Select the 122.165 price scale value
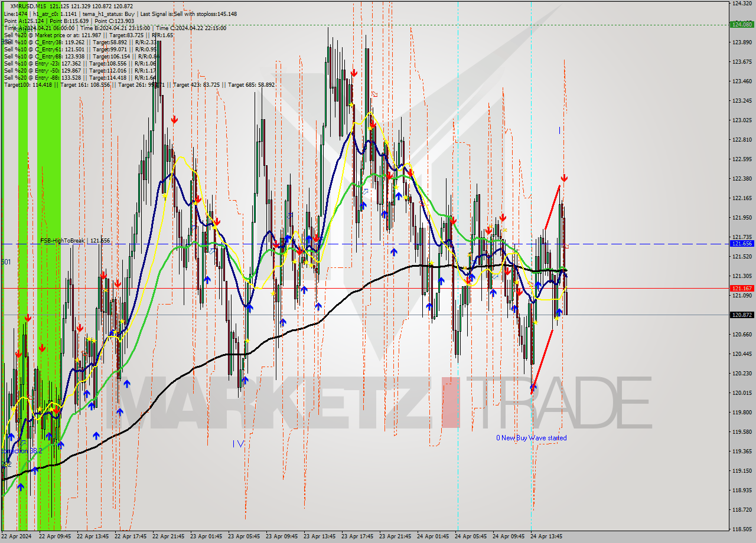This screenshot has height=543, width=756. [x=742, y=198]
